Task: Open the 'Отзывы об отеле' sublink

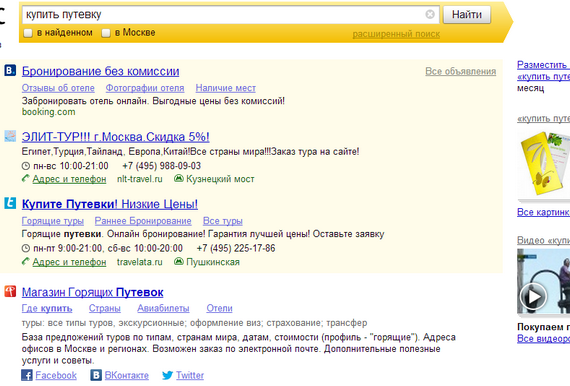Action: (58, 88)
